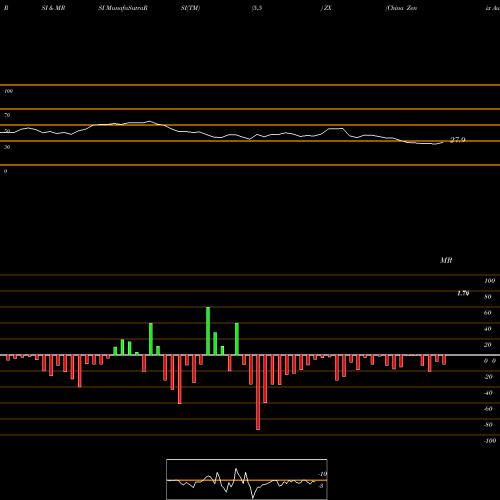The width and height of the screenshot is (500, 500).
Task: Click the 'SI MunafaSutraR' header text
Action: tap(123, 8)
